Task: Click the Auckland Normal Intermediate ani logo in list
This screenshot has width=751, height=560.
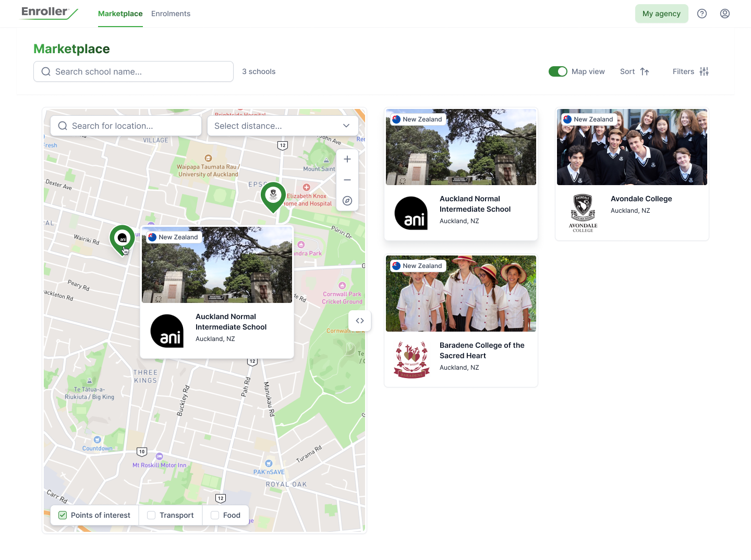Action: (x=411, y=213)
